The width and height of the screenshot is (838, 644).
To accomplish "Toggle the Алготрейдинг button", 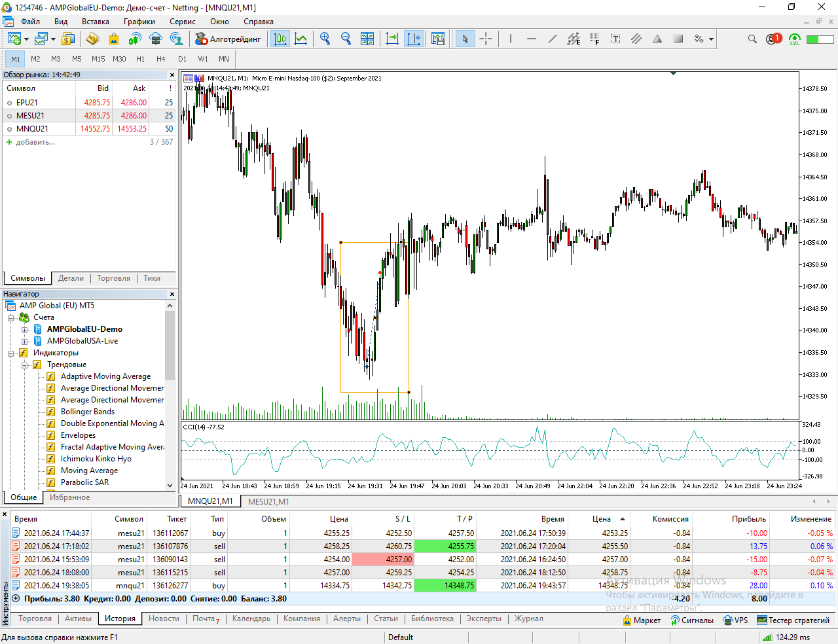I will pyautogui.click(x=228, y=39).
